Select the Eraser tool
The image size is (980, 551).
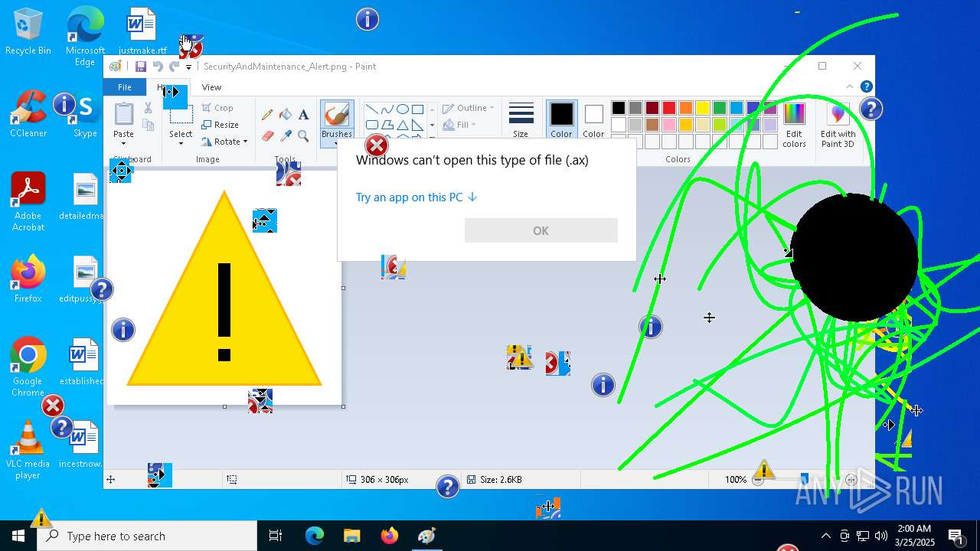pyautogui.click(x=267, y=136)
